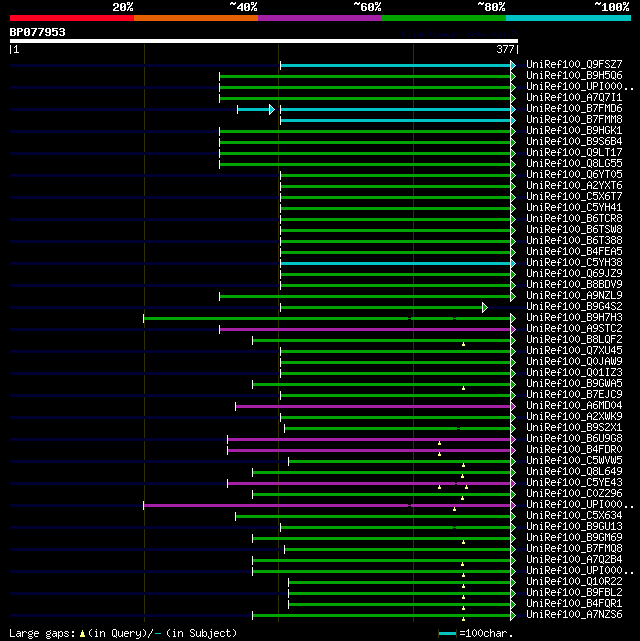The height and width of the screenshot is (641, 640).
Task: Select the UniRef100_C5YE43 label
Action: pos(574,483)
